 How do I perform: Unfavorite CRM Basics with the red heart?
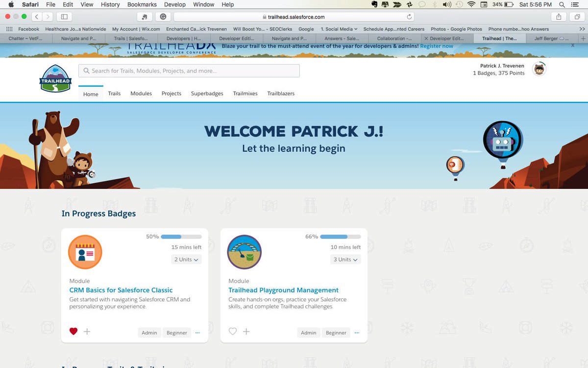coord(73,331)
